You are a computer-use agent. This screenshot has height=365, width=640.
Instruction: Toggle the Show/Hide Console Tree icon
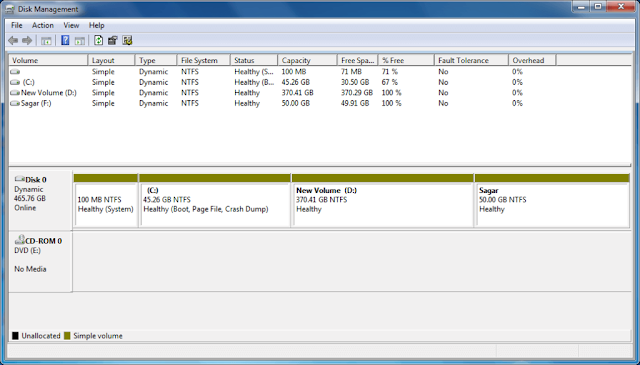coord(46,40)
